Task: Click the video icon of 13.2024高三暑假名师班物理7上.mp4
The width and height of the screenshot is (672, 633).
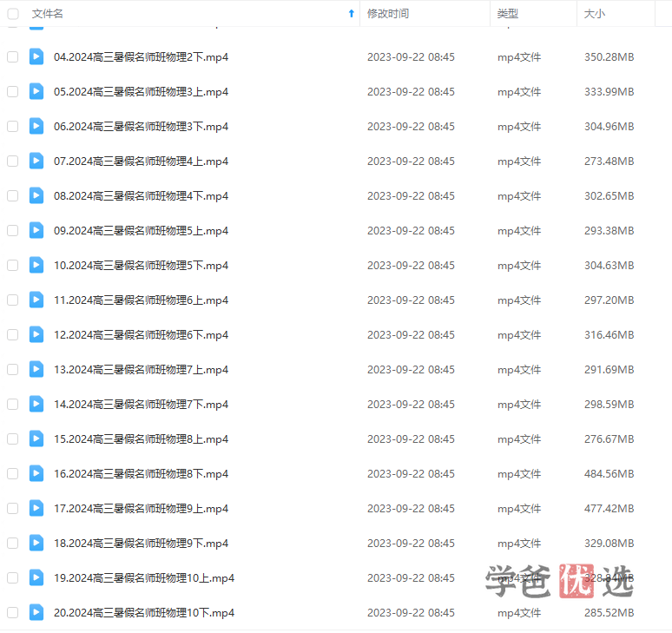Action: [x=36, y=369]
